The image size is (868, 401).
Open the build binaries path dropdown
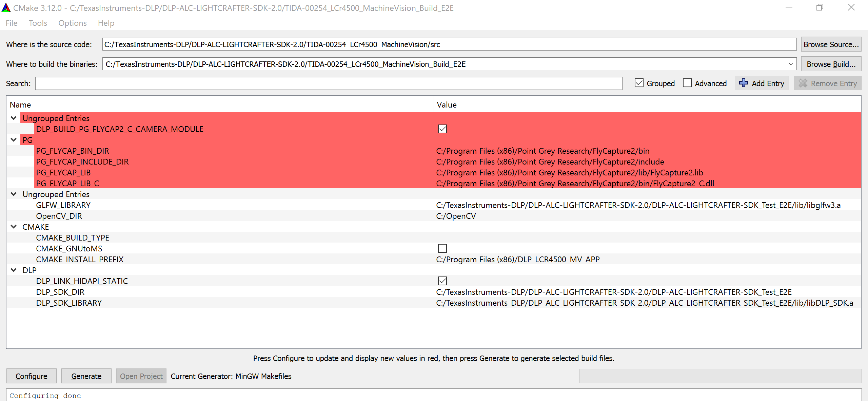click(x=791, y=64)
